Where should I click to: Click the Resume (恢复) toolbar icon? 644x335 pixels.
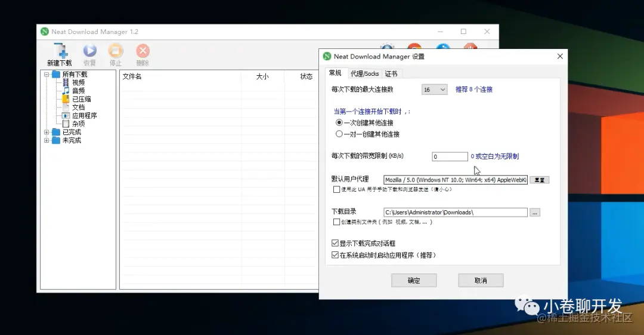89,54
